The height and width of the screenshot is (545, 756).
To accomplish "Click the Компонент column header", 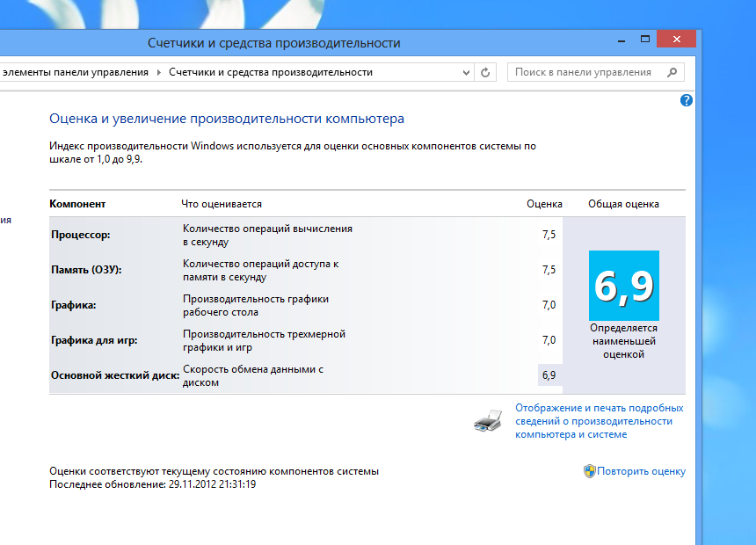I will coord(77,204).
